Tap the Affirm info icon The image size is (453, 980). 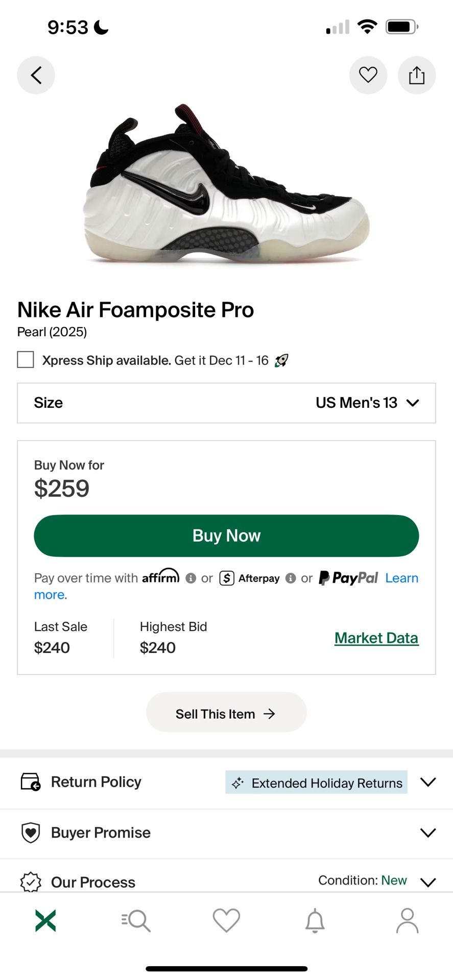(191, 578)
